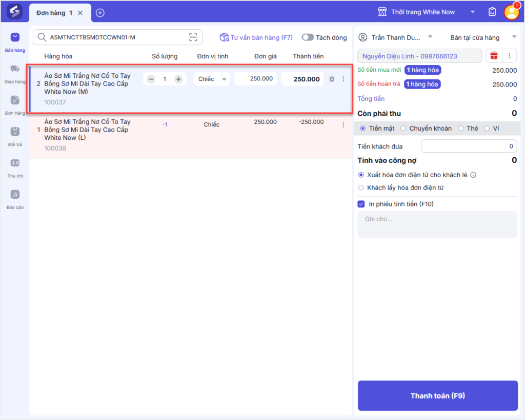This screenshot has width=525, height=420.
Task: Click the Tiền khách đưa input
Action: 469,146
